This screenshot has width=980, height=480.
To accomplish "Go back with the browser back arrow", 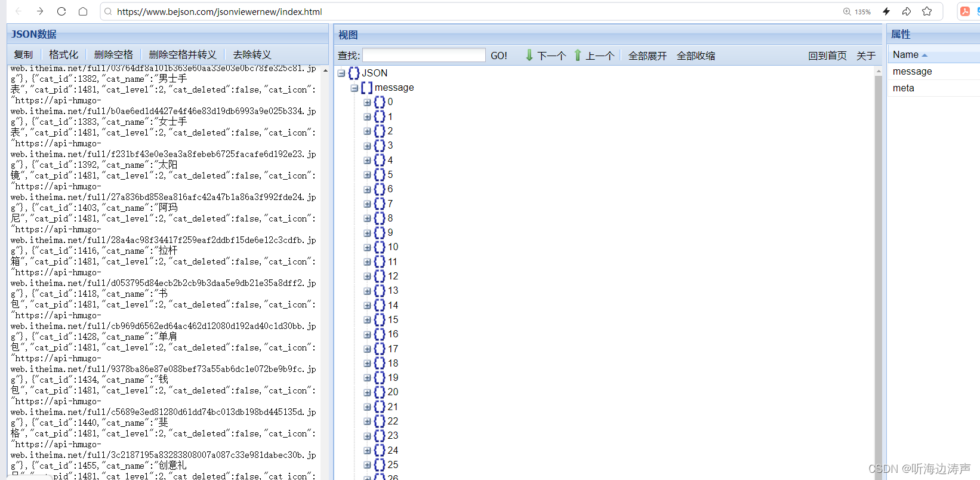I will pyautogui.click(x=19, y=11).
